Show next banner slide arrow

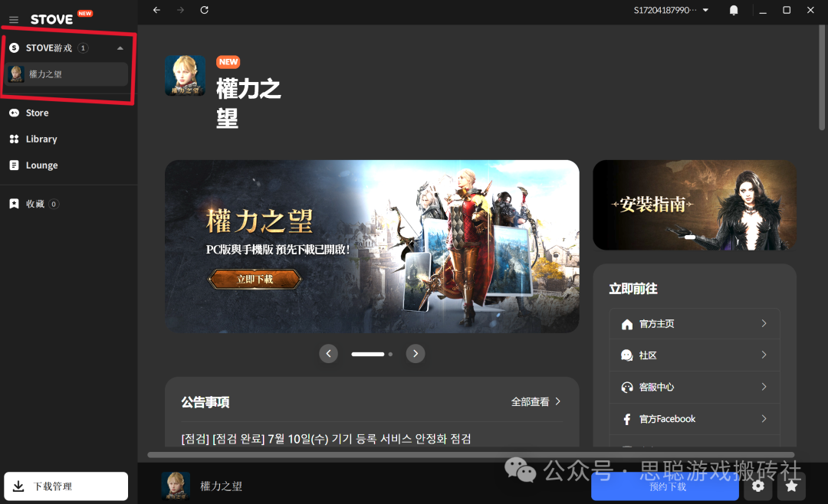tap(415, 353)
